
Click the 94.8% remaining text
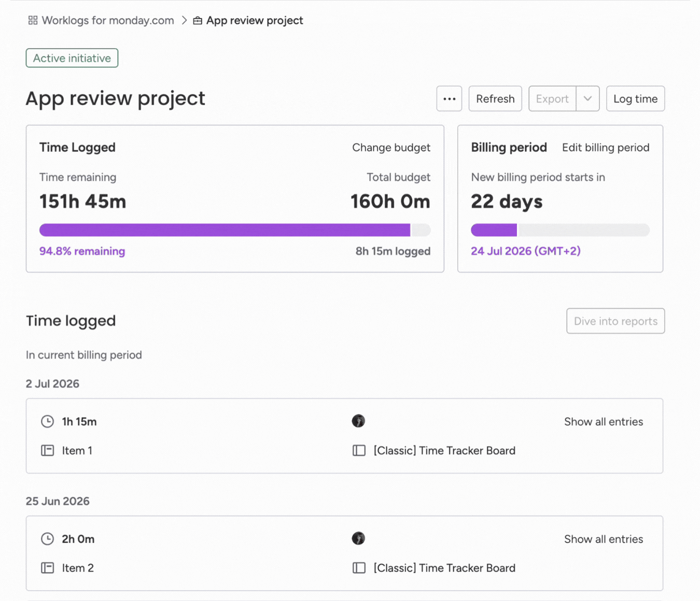82,251
